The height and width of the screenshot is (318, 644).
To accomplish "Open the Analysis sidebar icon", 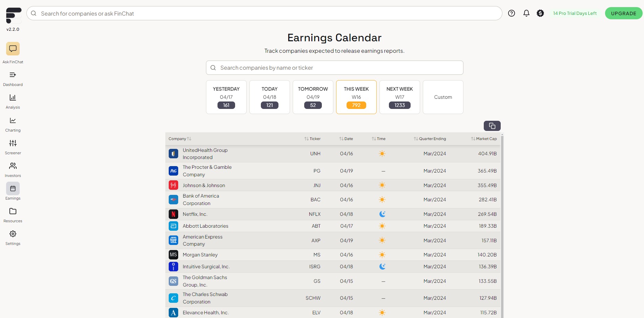I will coord(13,97).
